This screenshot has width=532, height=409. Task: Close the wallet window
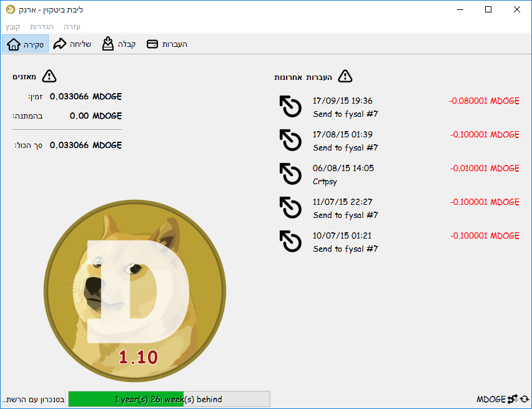click(x=517, y=9)
